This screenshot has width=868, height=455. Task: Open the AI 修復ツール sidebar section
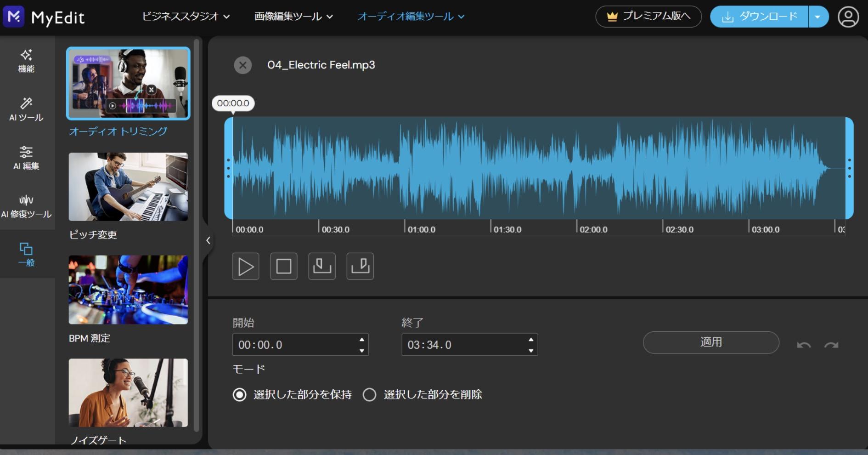[26, 206]
